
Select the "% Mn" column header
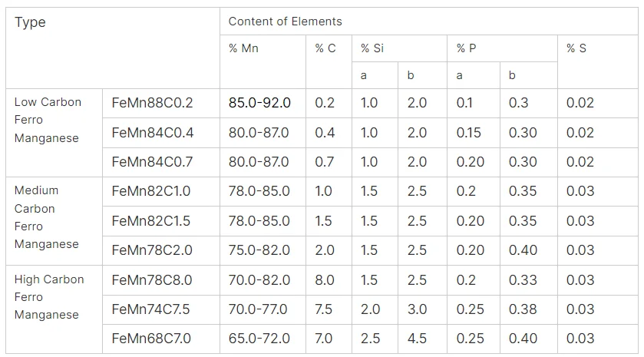(x=243, y=48)
